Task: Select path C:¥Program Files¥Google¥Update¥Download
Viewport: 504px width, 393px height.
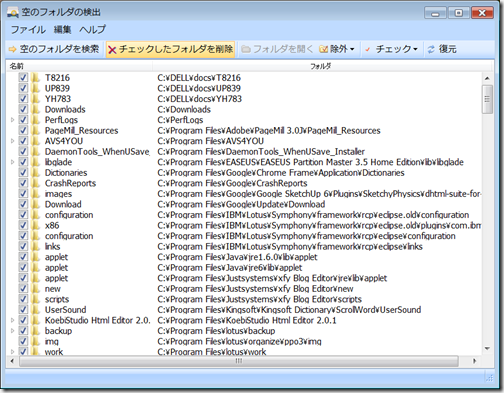Action: [x=241, y=204]
